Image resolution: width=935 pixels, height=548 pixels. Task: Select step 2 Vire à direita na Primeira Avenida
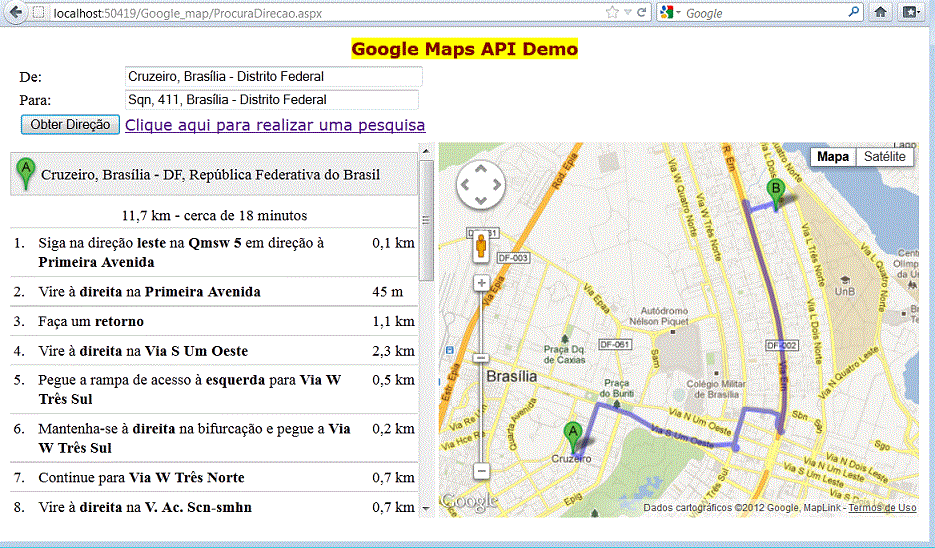214,292
